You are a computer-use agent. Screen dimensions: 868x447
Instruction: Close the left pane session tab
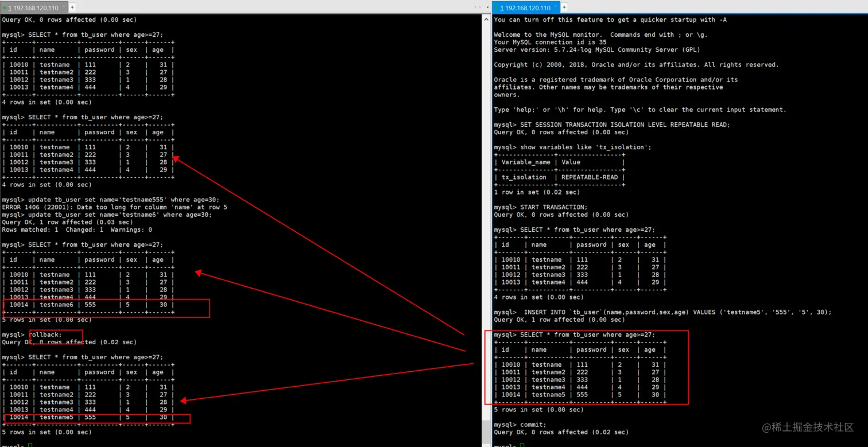(x=63, y=7)
